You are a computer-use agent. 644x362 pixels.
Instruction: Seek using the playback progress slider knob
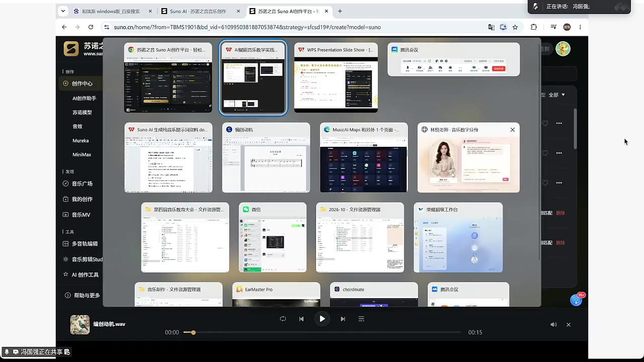pyautogui.click(x=193, y=332)
